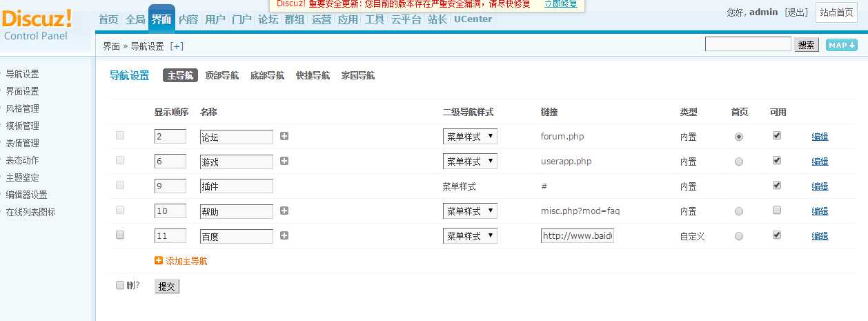The height and width of the screenshot is (321, 868).
Task: Click the 百度 link URL input field
Action: click(x=578, y=236)
